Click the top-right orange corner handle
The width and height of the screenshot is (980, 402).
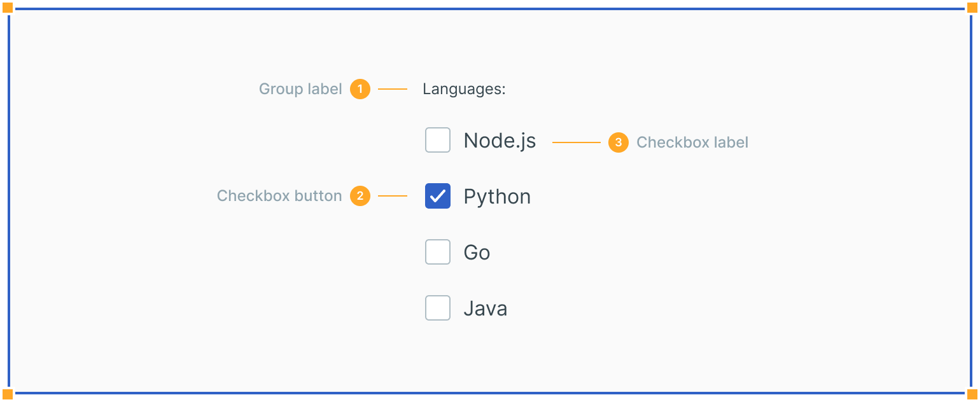click(x=972, y=8)
